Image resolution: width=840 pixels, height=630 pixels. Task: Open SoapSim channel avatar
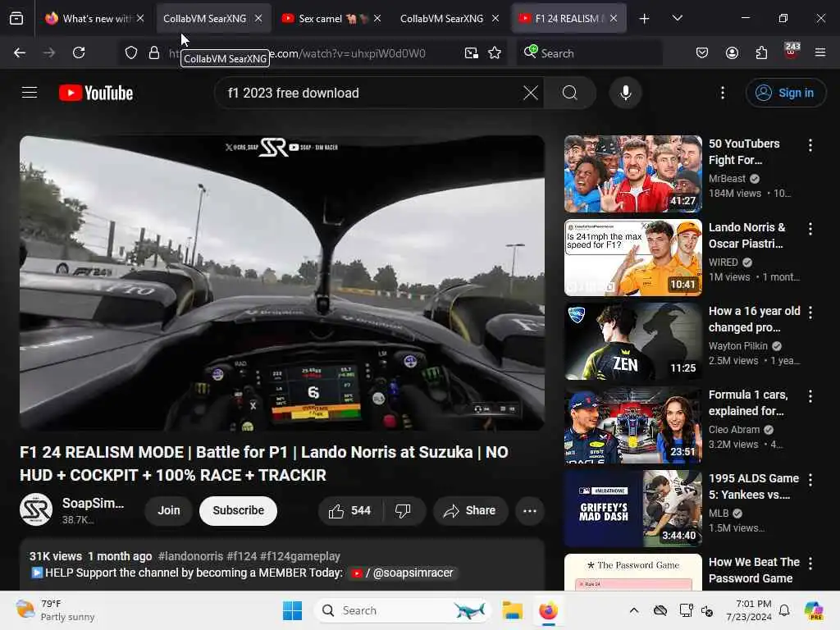pos(36,509)
